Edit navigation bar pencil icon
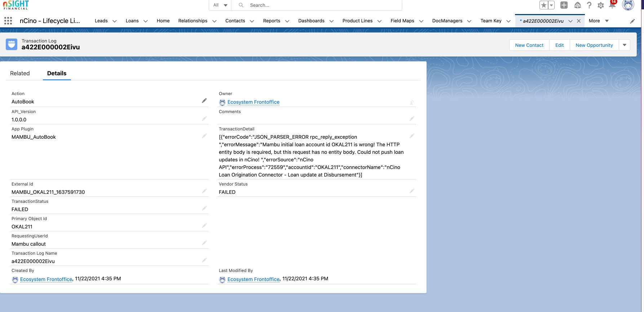This screenshot has width=644, height=312. click(x=632, y=21)
